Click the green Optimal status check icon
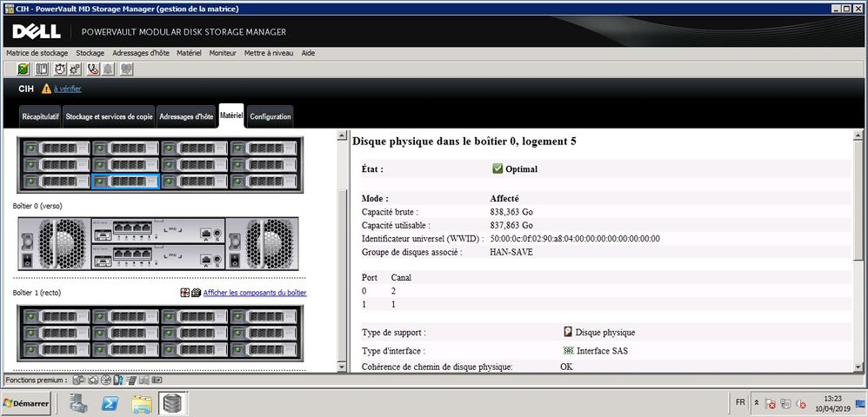The width and height of the screenshot is (868, 417). 497,169
